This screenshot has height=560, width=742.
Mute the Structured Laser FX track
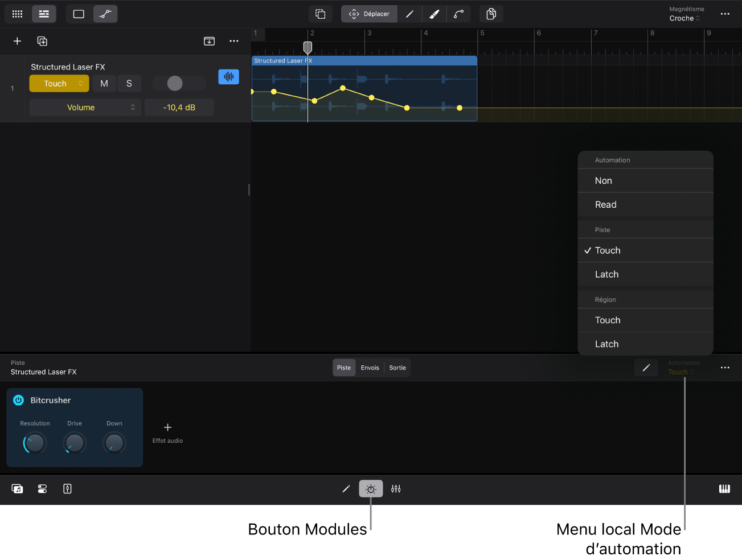(x=104, y=83)
